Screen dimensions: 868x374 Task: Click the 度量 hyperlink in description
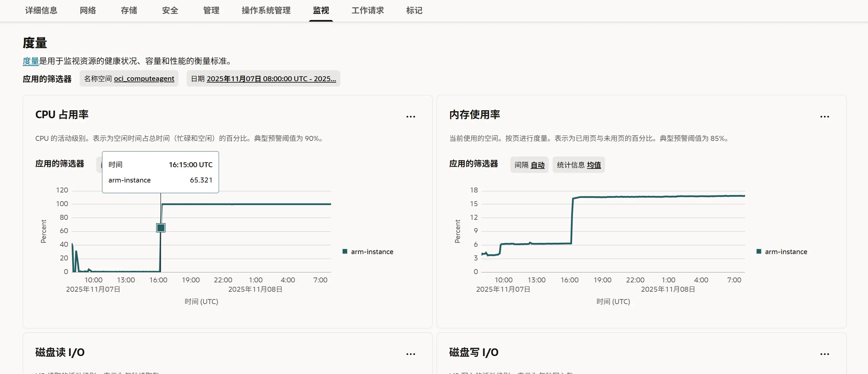pos(31,61)
